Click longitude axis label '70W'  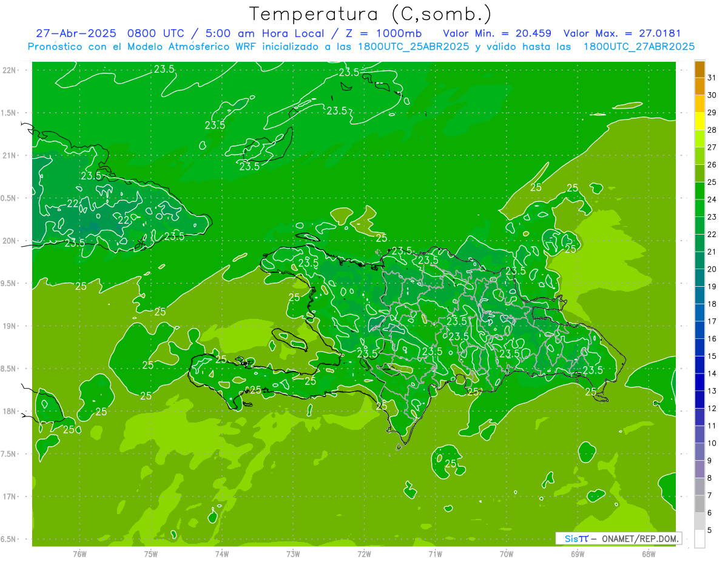[x=506, y=554]
